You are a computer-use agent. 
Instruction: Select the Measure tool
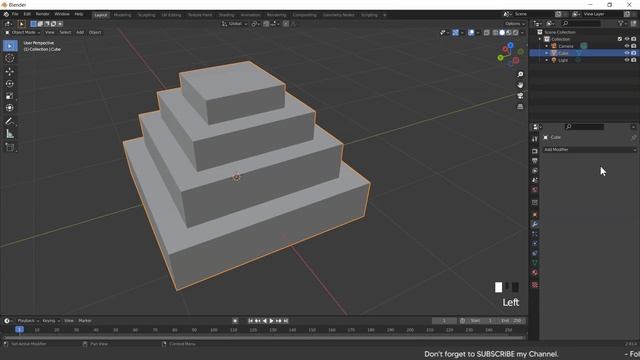10,134
